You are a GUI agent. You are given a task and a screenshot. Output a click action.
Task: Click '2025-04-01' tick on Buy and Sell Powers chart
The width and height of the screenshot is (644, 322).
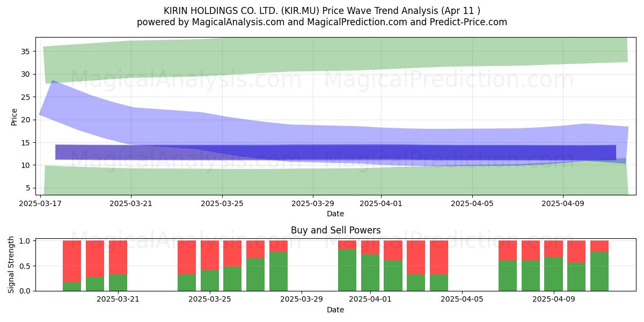(x=370, y=299)
